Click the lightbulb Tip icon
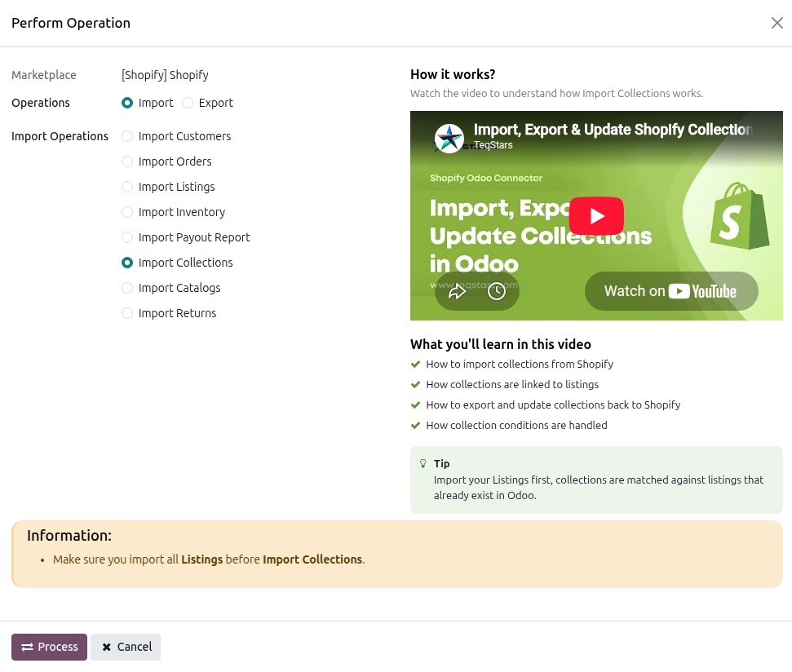Image resolution: width=792 pixels, height=672 pixels. pos(423,463)
